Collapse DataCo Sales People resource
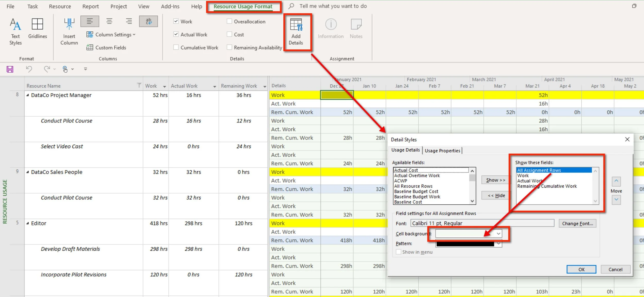This screenshot has height=297, width=644. tap(28, 172)
